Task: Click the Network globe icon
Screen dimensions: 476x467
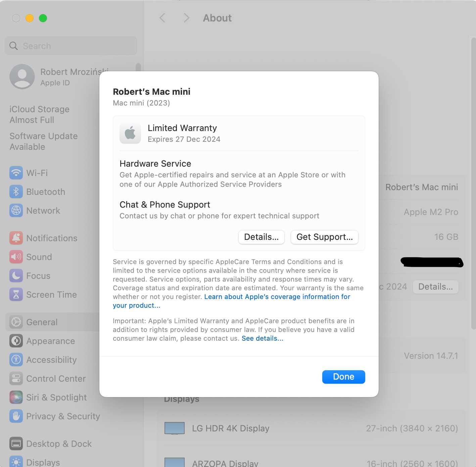Action: click(x=16, y=211)
